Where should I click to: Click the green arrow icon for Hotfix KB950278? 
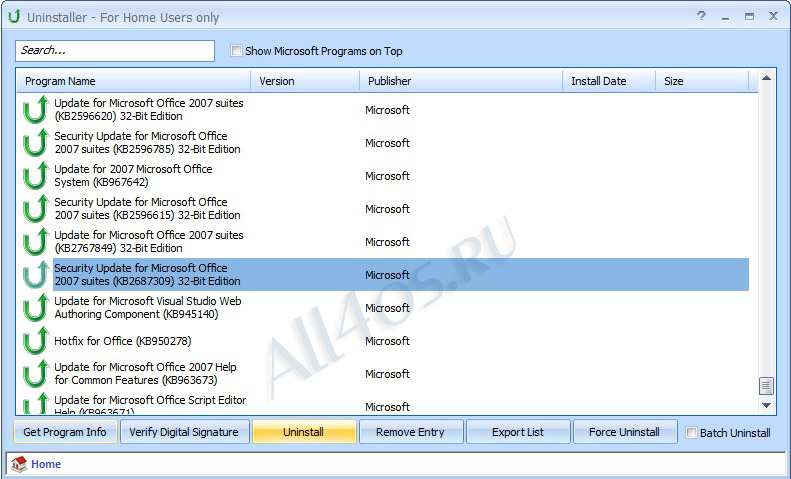pyautogui.click(x=36, y=341)
